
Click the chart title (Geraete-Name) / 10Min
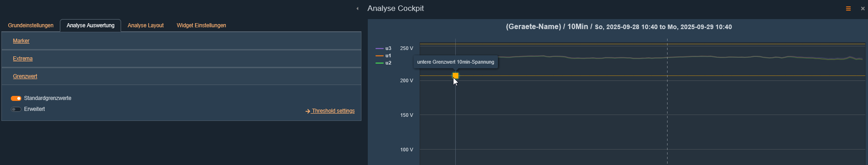[619, 27]
